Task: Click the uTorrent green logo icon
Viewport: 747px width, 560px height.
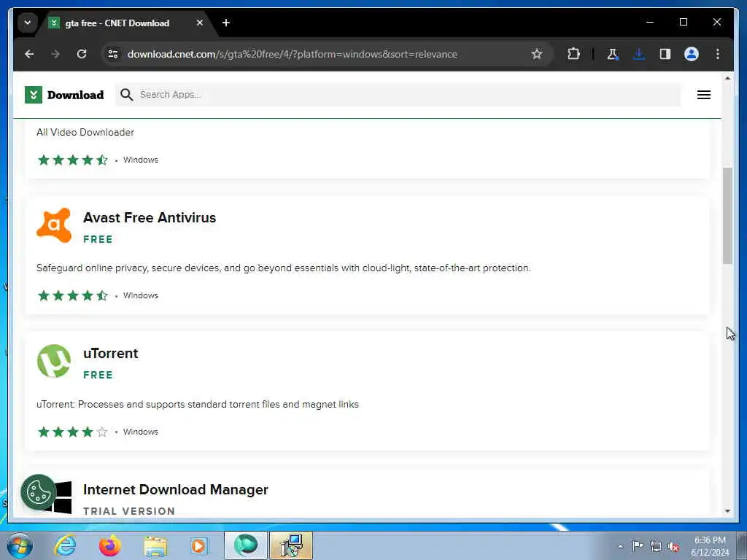Action: coord(54,361)
